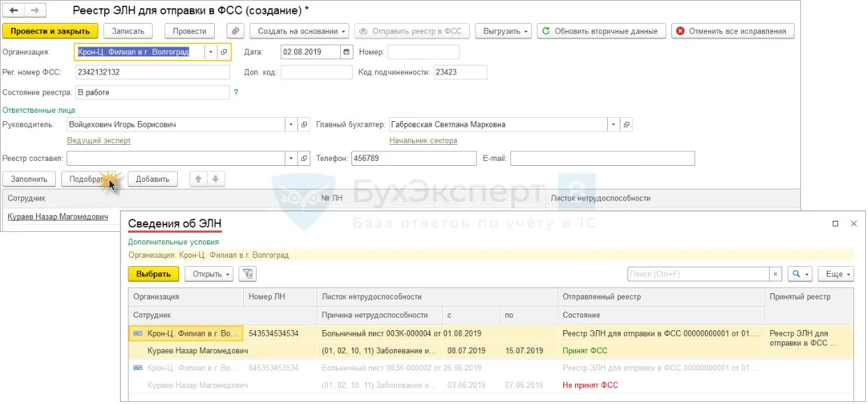Click the date cell 08.07.2019

tap(471, 350)
